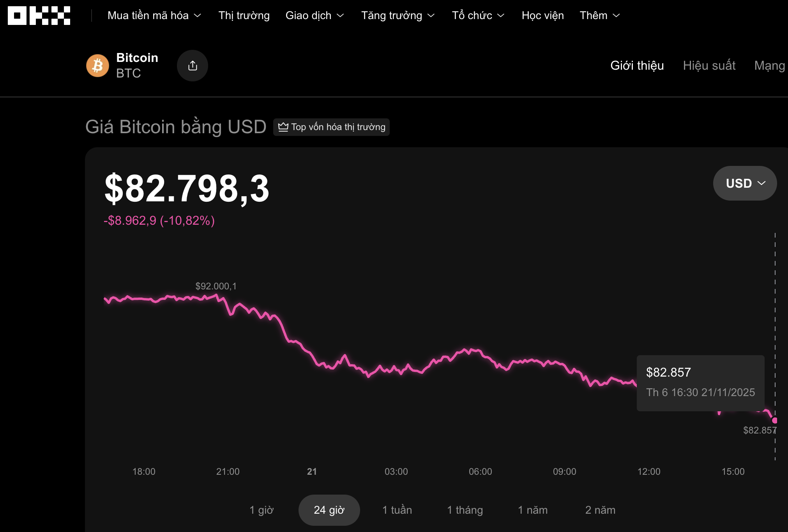Open the Học viện page

[x=542, y=16]
